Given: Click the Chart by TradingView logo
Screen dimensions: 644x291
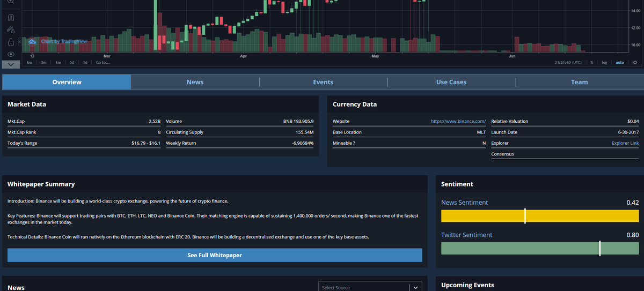Looking at the screenshot, I should 57,41.
